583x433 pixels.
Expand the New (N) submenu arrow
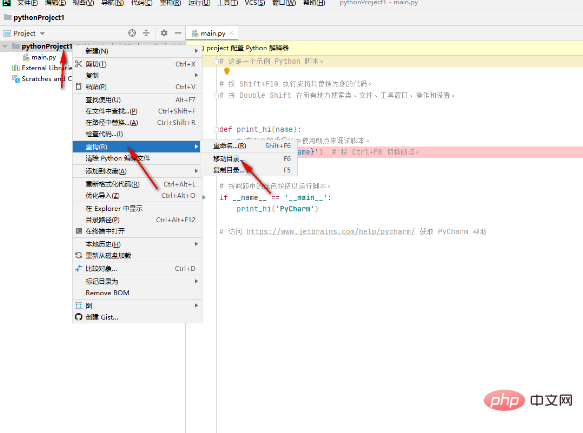pos(196,51)
